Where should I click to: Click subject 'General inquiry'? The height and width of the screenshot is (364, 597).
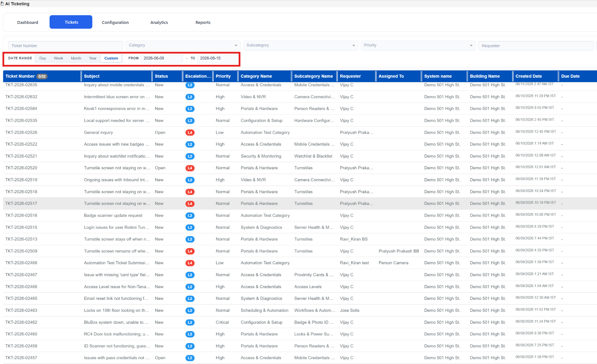coord(98,133)
